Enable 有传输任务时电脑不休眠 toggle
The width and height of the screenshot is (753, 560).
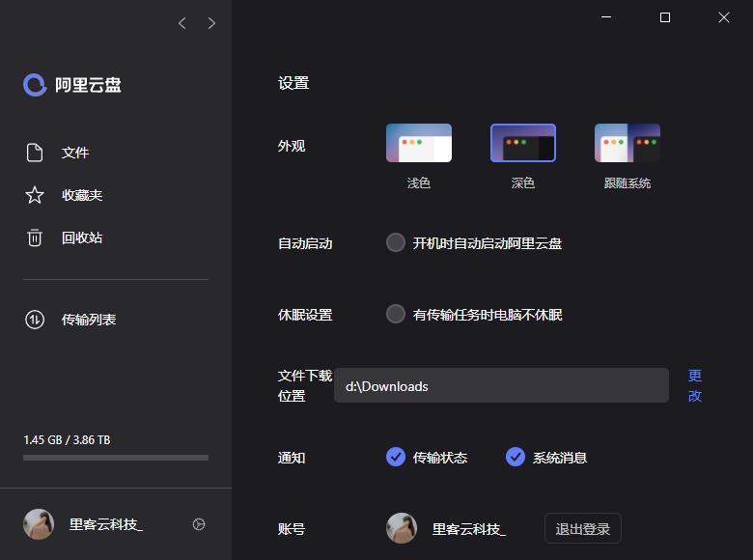396,314
